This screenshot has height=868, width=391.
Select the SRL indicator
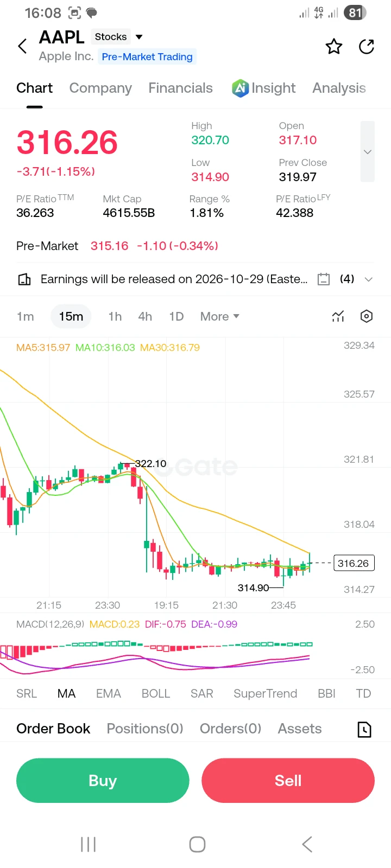click(x=27, y=693)
